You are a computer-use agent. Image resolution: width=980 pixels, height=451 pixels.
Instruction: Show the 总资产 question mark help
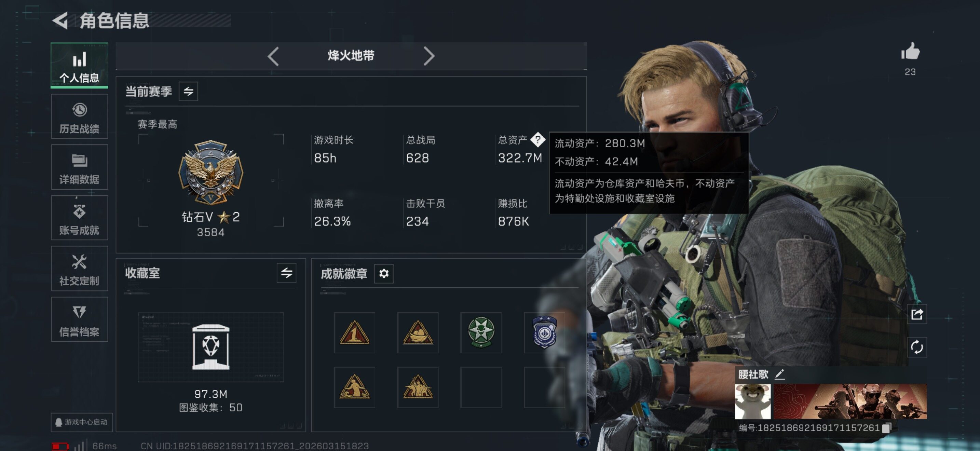[537, 139]
